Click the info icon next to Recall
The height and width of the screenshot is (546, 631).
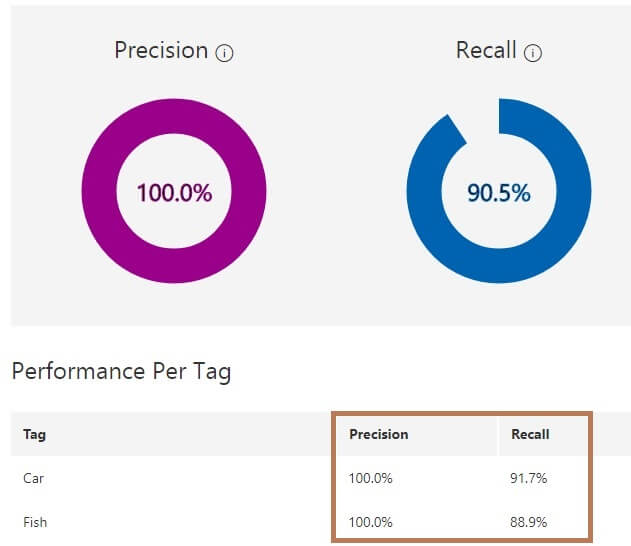coord(533,53)
